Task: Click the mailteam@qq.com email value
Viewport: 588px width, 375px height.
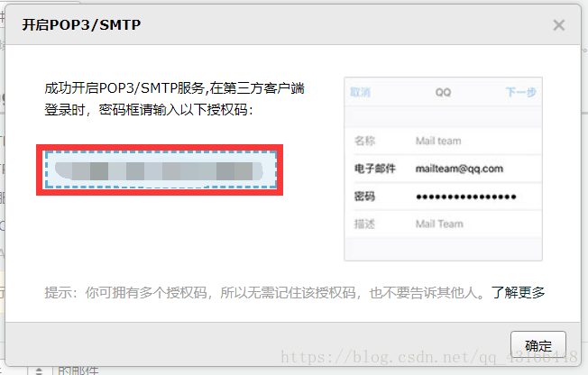Action: tap(459, 169)
